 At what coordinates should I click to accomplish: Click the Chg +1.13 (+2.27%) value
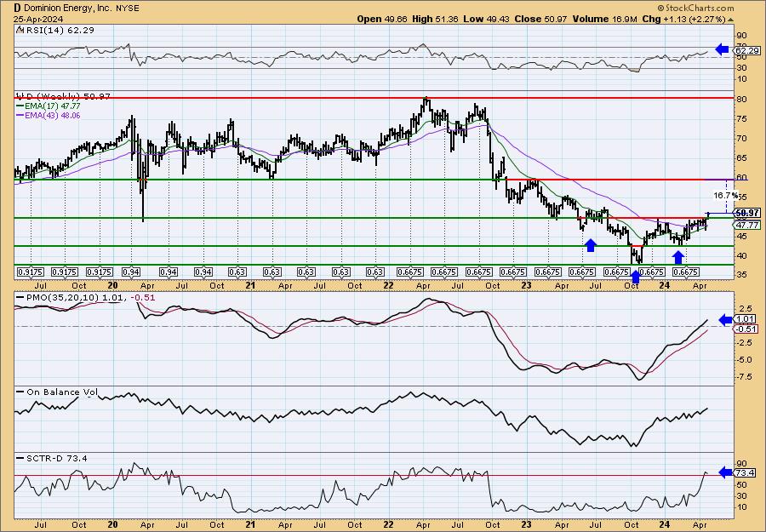(x=684, y=19)
